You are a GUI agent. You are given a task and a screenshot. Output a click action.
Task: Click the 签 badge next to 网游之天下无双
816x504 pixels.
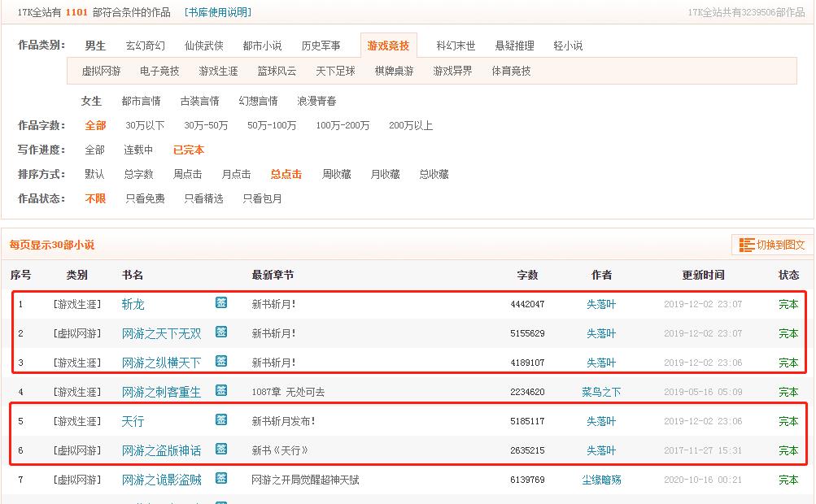click(x=221, y=332)
